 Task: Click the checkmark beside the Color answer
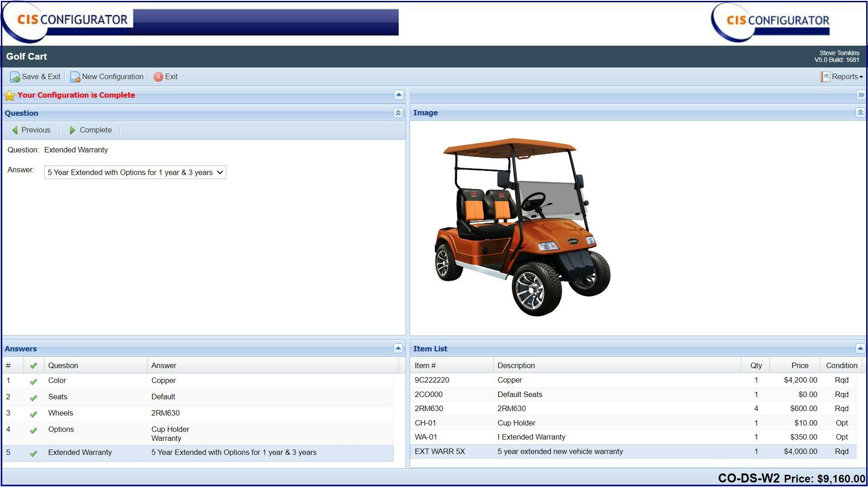[x=34, y=380]
